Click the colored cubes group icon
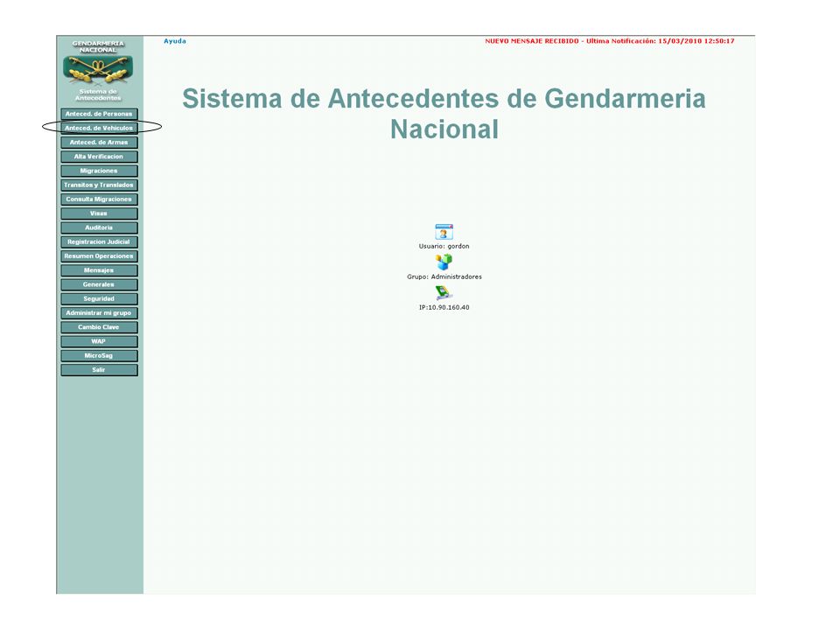840x630 pixels. [x=444, y=262]
